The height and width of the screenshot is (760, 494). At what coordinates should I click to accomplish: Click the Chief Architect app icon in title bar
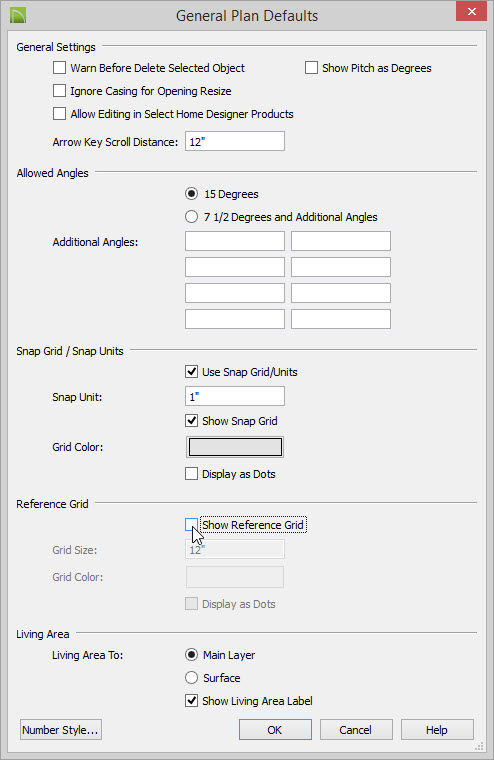pos(18,15)
